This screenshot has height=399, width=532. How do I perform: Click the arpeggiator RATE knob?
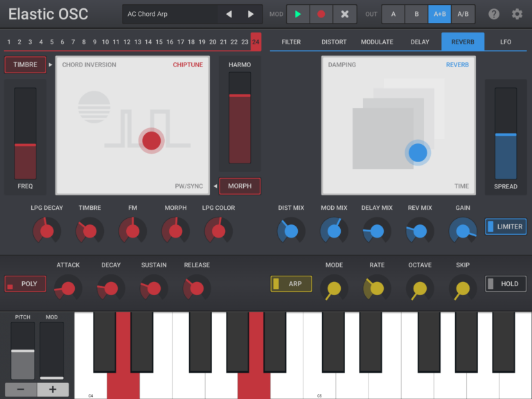[377, 288]
